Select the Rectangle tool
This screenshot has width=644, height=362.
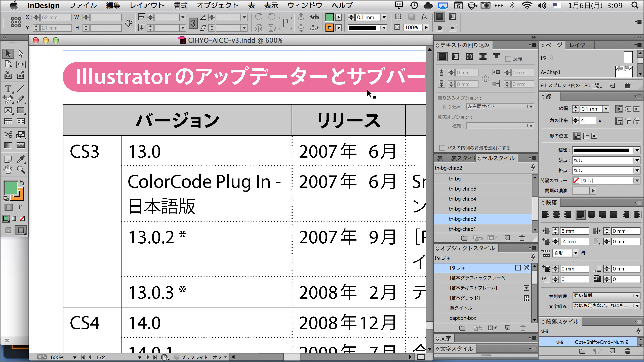21,110
